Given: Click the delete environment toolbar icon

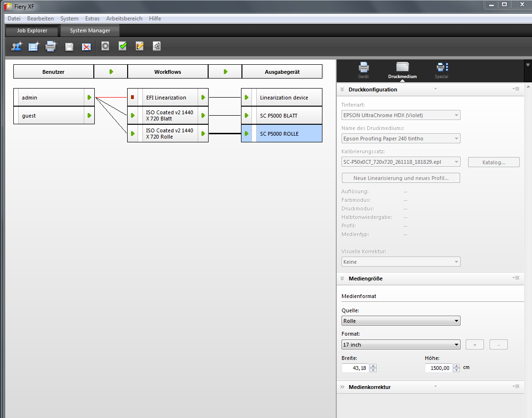Looking at the screenshot, I should coord(86,47).
